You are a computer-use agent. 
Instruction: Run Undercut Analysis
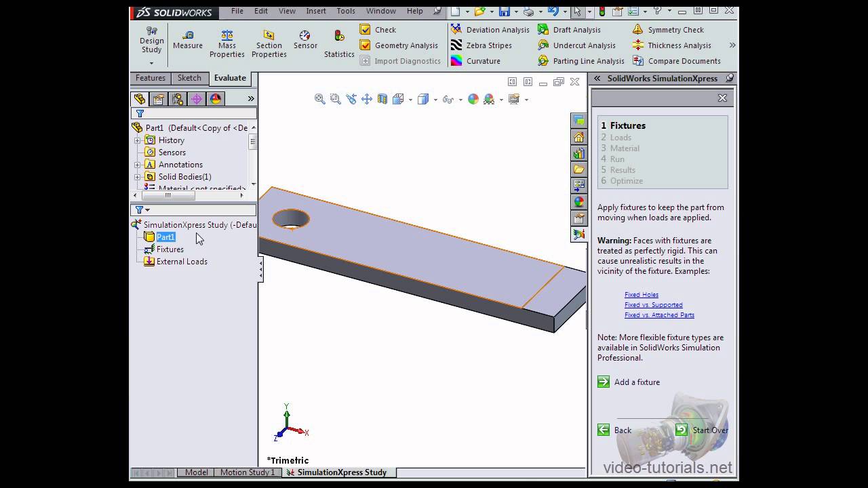[576, 45]
